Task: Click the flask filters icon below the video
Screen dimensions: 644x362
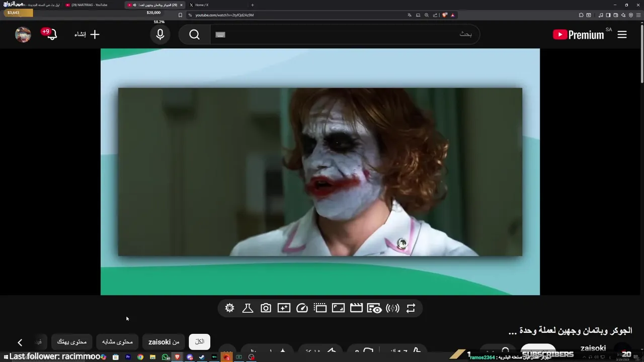Action: [x=248, y=308]
